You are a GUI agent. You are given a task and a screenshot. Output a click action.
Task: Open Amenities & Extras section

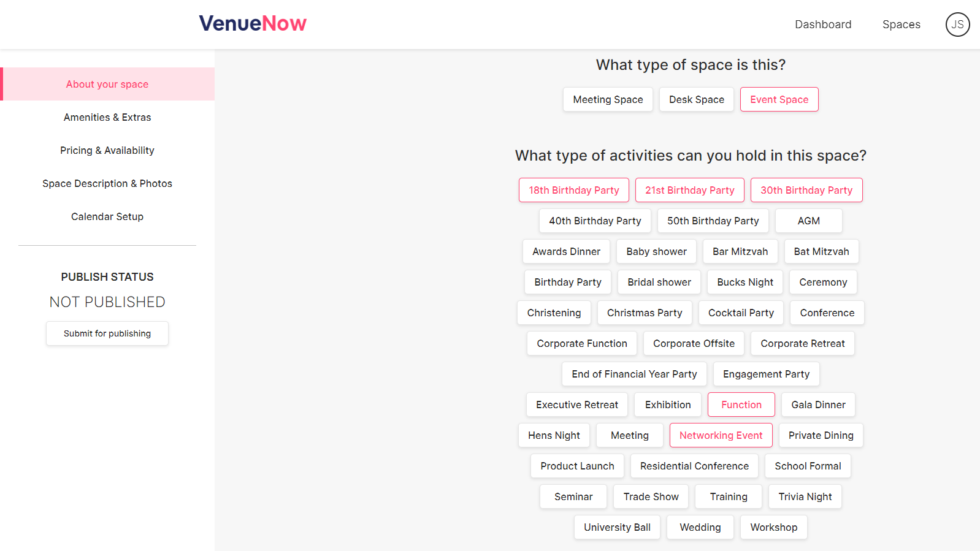[107, 117]
